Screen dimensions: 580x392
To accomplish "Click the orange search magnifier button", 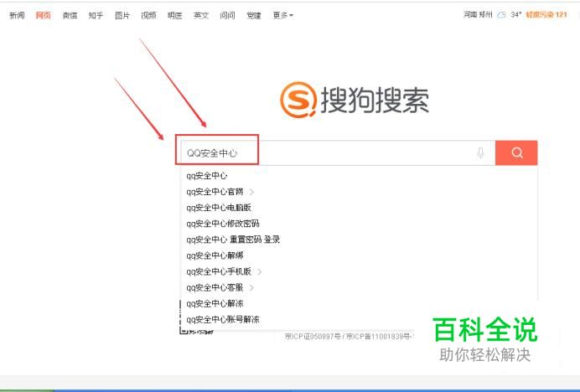I will pyautogui.click(x=516, y=152).
